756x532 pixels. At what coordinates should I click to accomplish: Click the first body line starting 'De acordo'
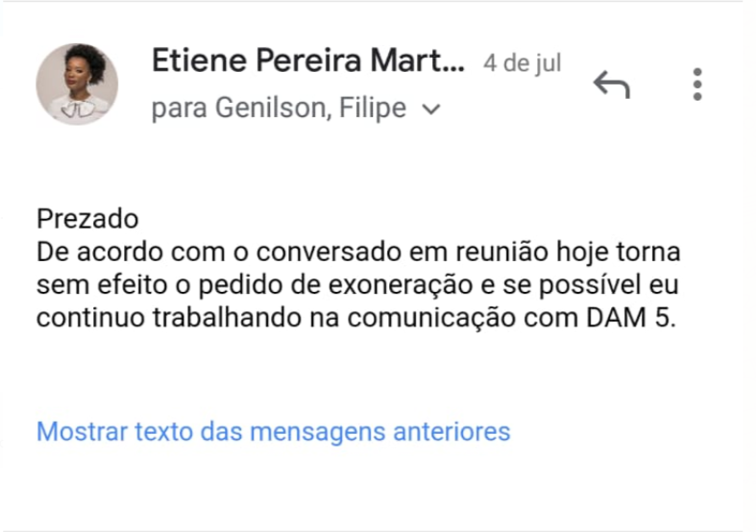[x=358, y=252]
